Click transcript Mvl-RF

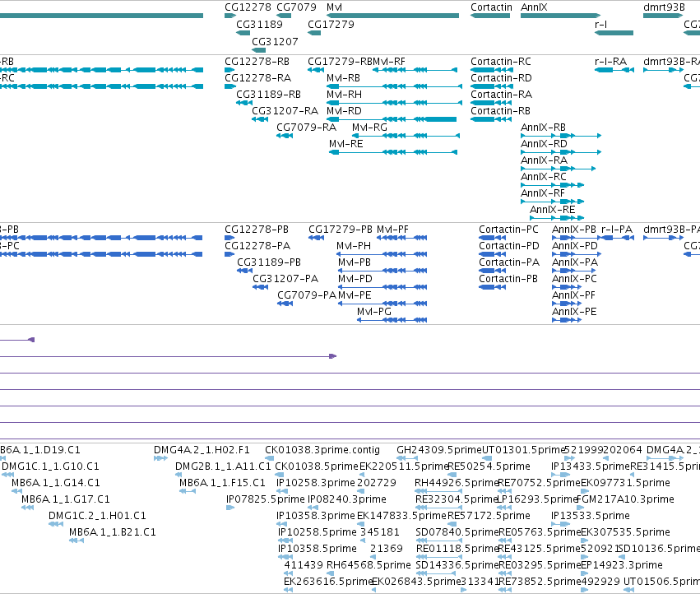(x=389, y=61)
